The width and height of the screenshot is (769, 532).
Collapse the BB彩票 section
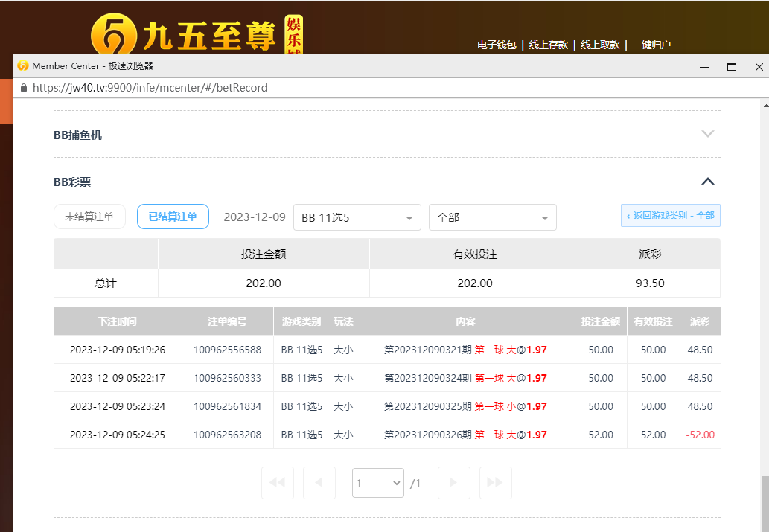click(x=708, y=182)
